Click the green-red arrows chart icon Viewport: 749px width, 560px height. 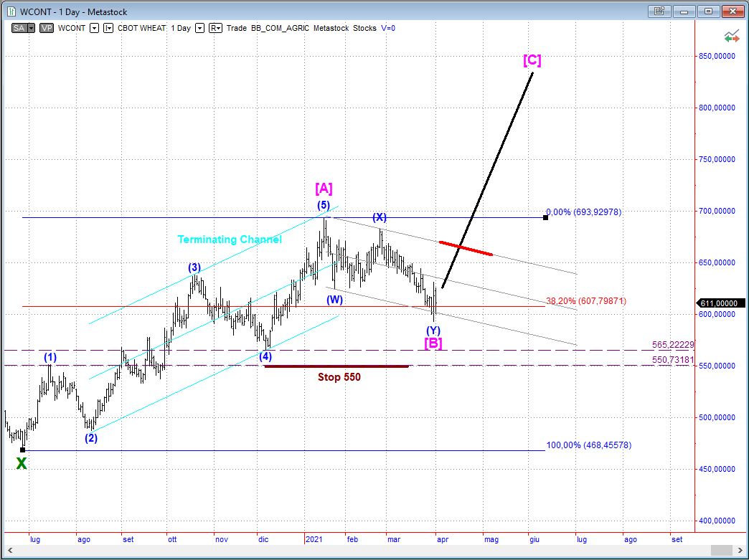tap(732, 34)
